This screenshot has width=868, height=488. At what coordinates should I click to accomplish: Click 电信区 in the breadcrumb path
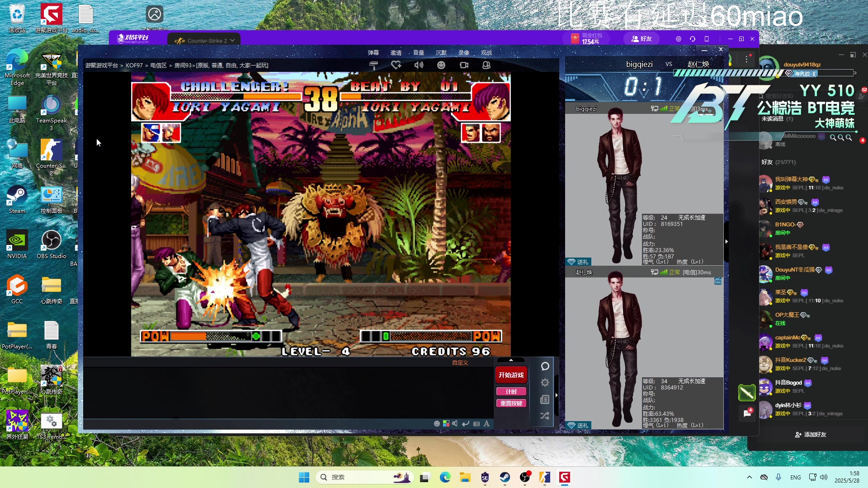tap(159, 66)
